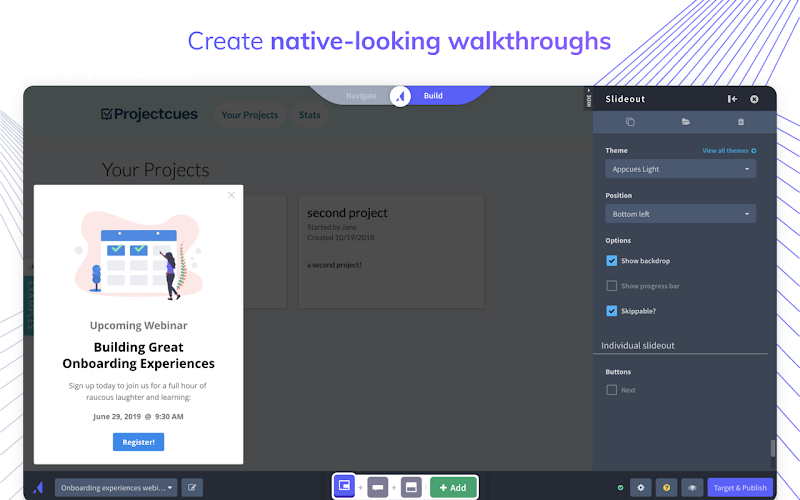The image size is (800, 500).
Task: Select the Build mode tab
Action: (433, 95)
